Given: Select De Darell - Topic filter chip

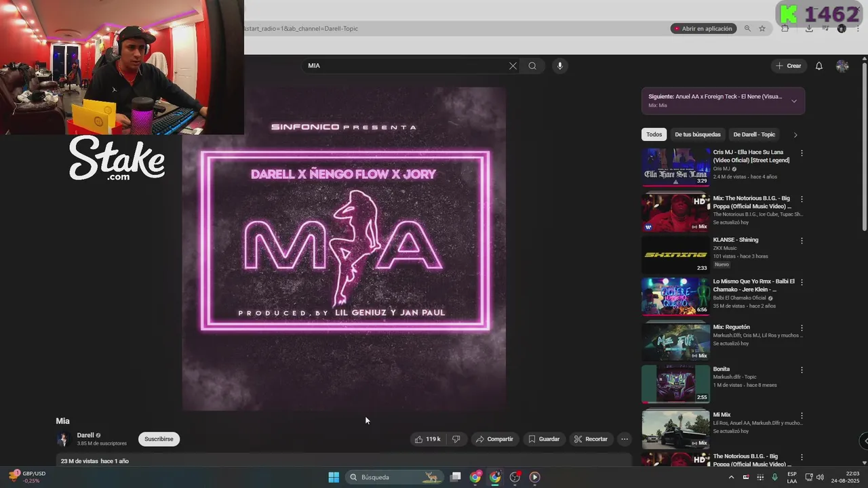Looking at the screenshot, I should (754, 134).
